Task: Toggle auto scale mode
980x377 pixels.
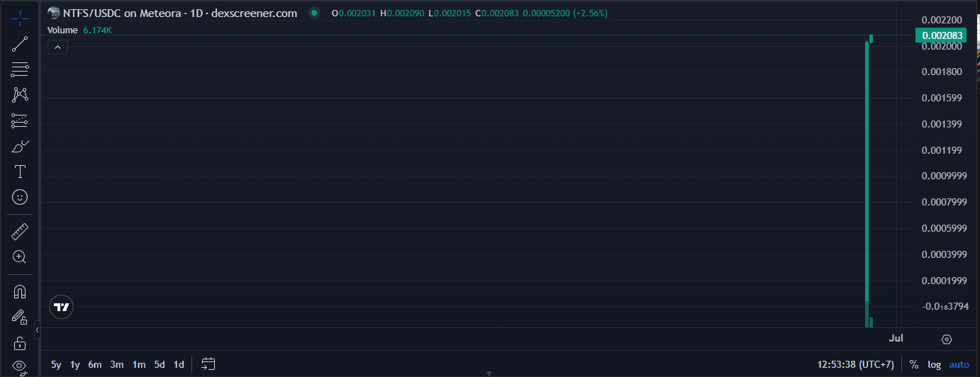Action: [x=959, y=364]
